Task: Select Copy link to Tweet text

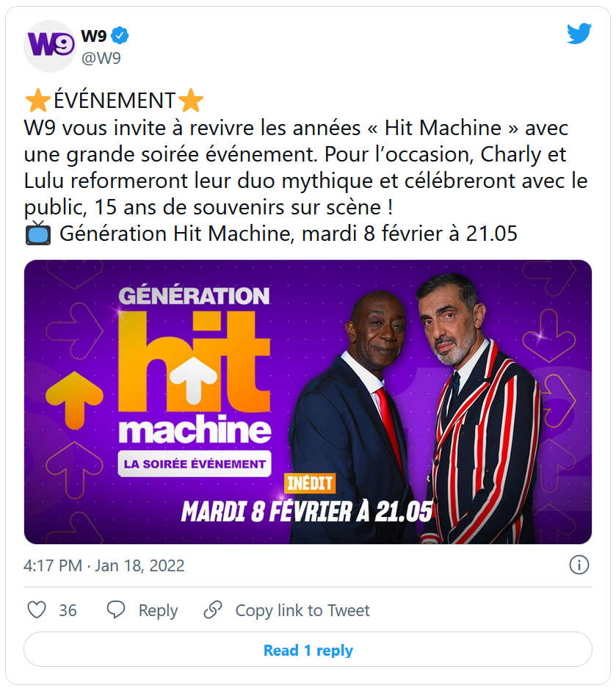Action: click(302, 610)
